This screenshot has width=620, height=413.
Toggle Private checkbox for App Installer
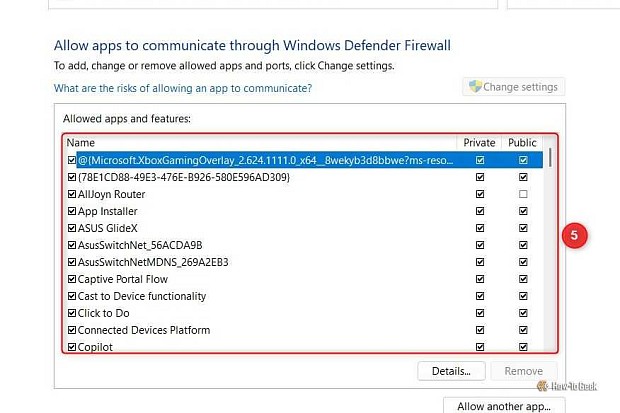[x=480, y=211]
